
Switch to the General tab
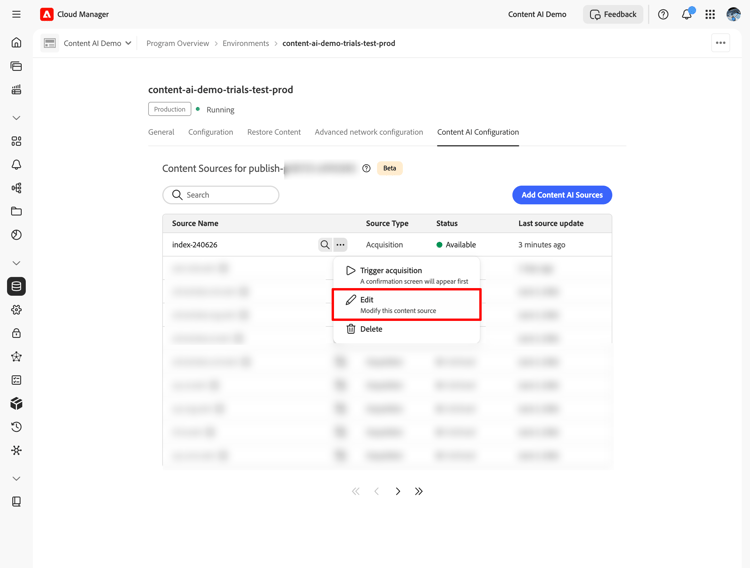tap(161, 132)
